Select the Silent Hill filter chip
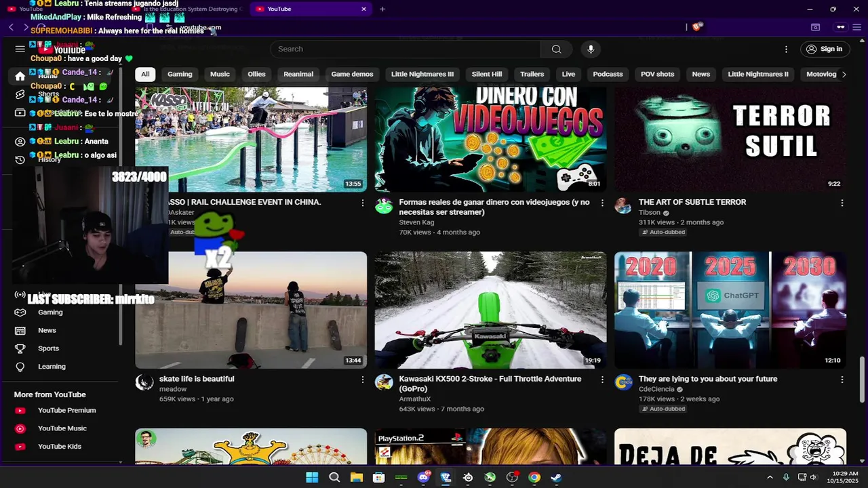This screenshot has height=488, width=868. (x=487, y=74)
